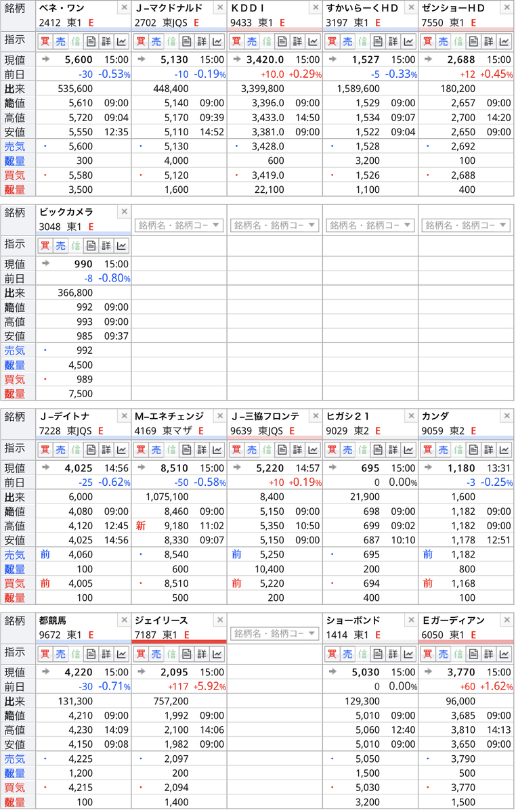
Task: Click the 売 sell button for J-デイトナ
Action: click(60, 449)
